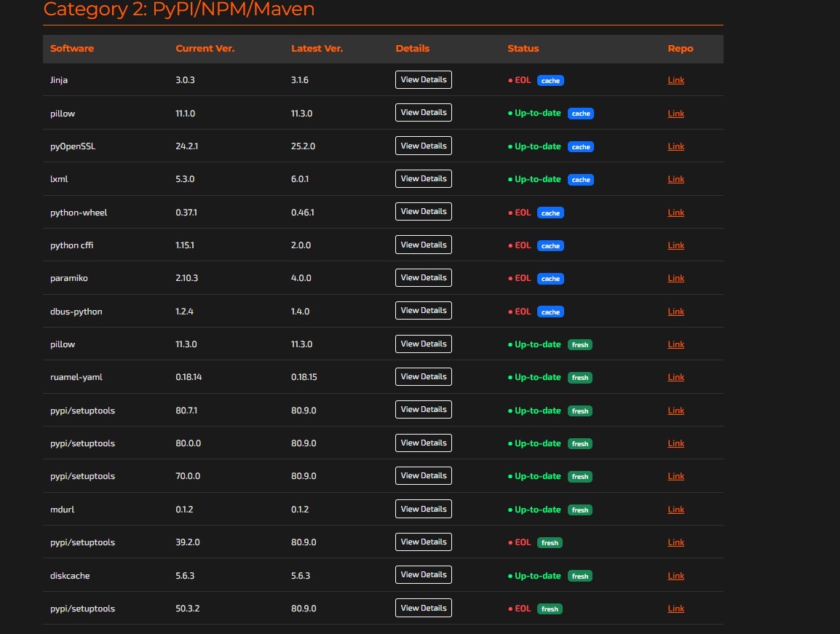
Task: Open the python cffi repo Link
Action: pyautogui.click(x=675, y=245)
